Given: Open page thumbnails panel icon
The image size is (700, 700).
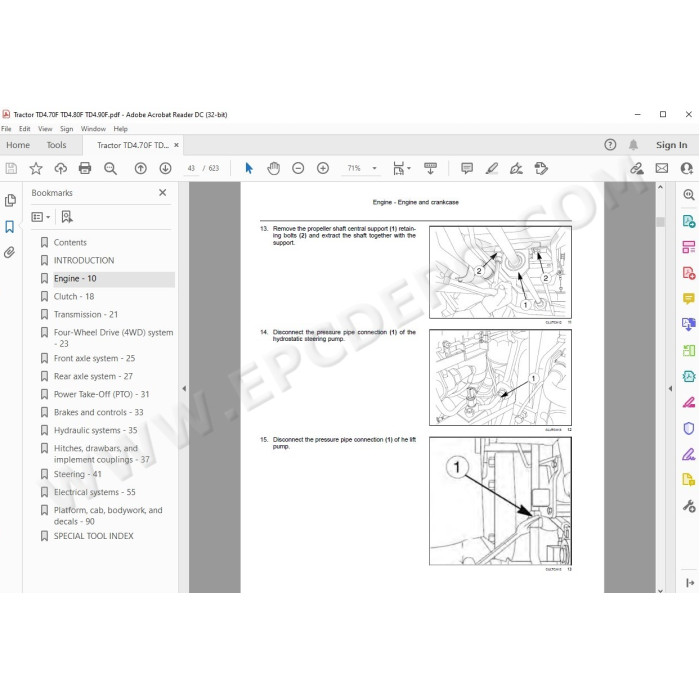Looking at the screenshot, I should pyautogui.click(x=10, y=200).
